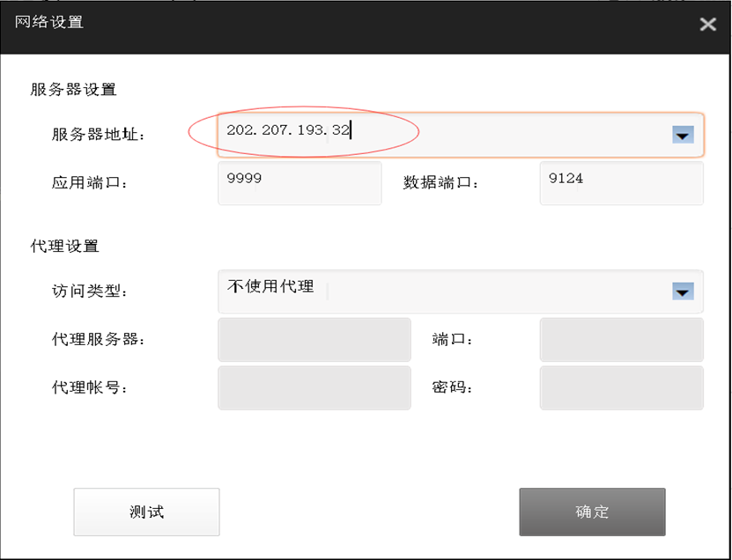732x560 pixels.
Task: Open the 访问类型 dropdown arrow
Action: pos(683,291)
